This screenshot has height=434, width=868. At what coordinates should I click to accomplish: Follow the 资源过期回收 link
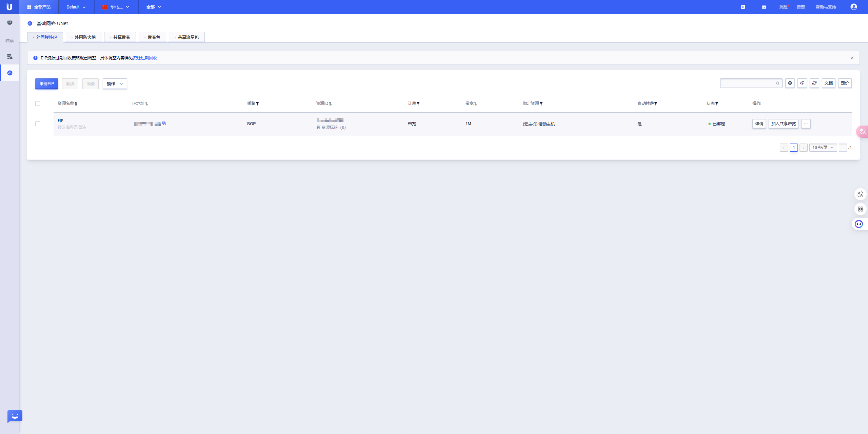145,58
